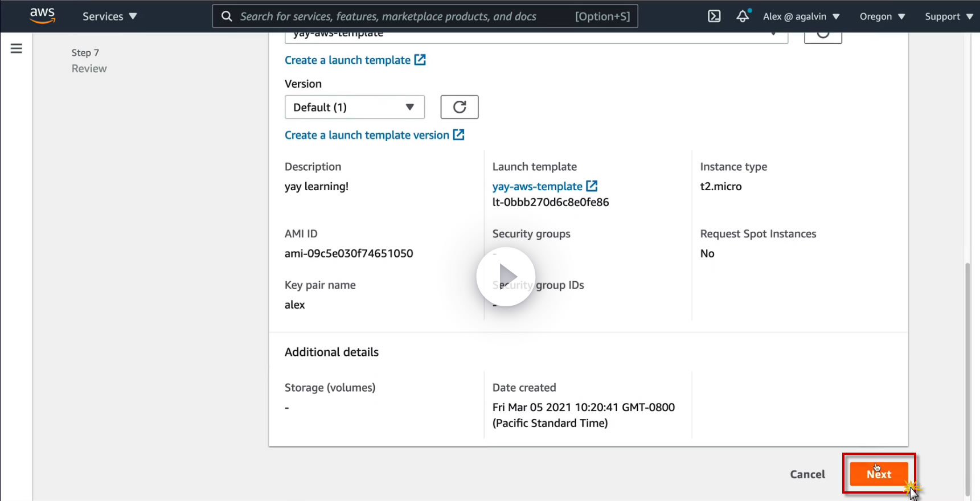The image size is (980, 501).
Task: Open the Oregon region selector
Action: (882, 17)
